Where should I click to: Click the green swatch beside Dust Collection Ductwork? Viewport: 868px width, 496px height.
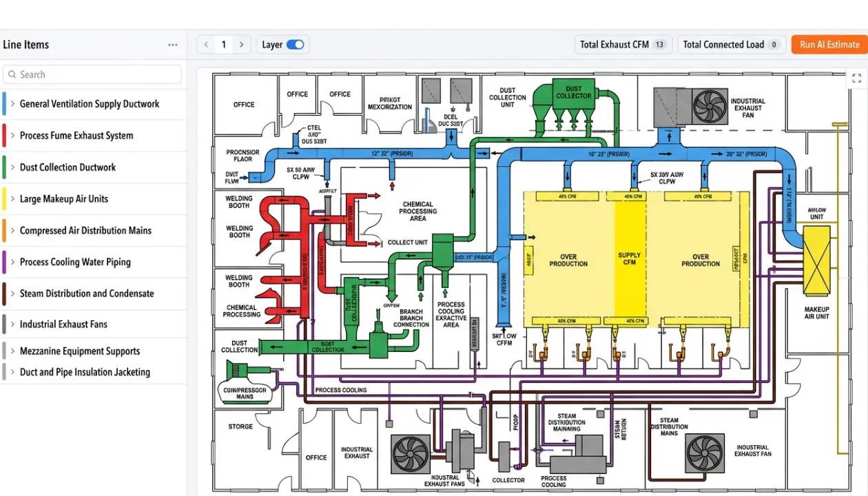pos(3,167)
